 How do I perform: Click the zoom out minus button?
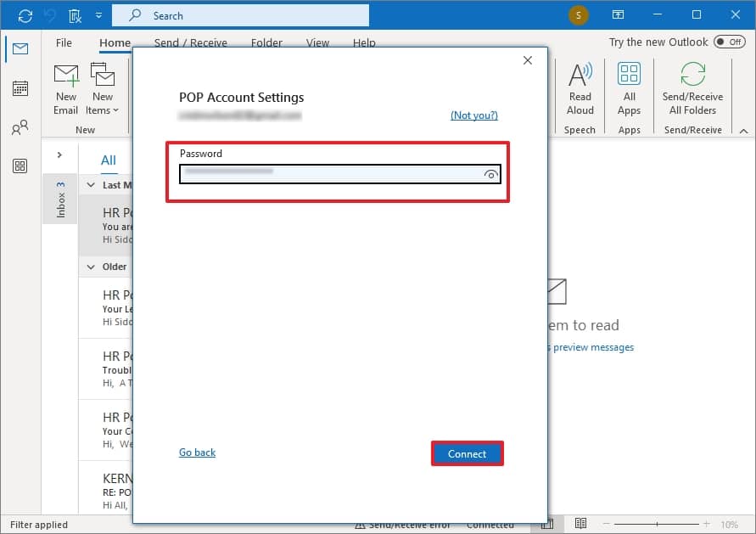(607, 524)
